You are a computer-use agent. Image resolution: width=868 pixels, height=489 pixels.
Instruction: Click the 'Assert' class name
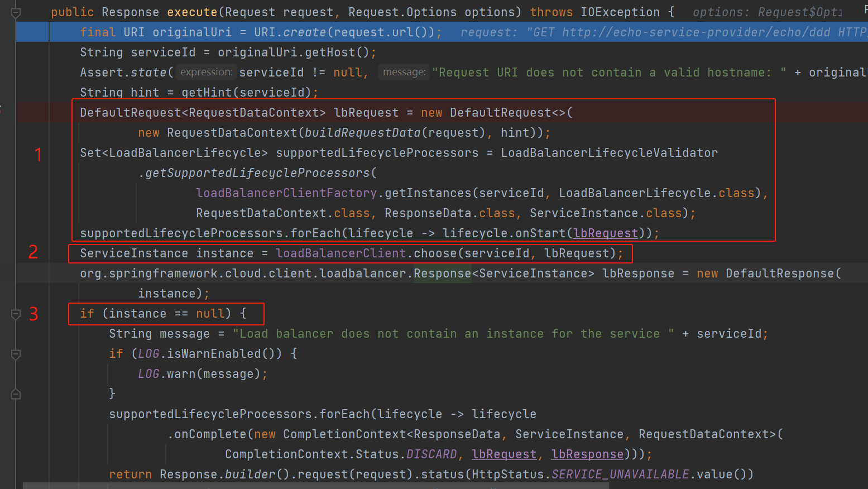tap(102, 73)
